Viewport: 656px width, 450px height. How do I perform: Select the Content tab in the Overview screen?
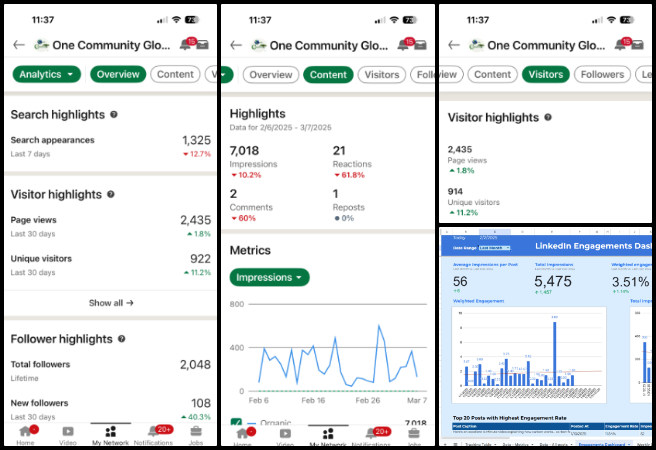click(175, 74)
